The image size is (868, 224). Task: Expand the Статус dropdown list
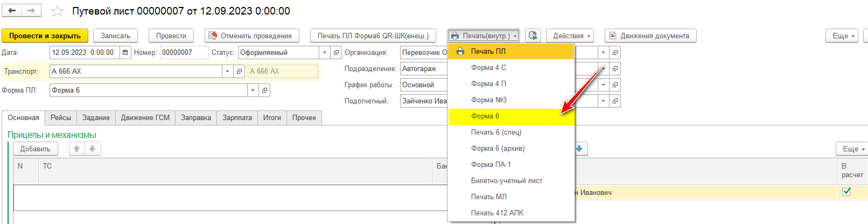point(324,52)
